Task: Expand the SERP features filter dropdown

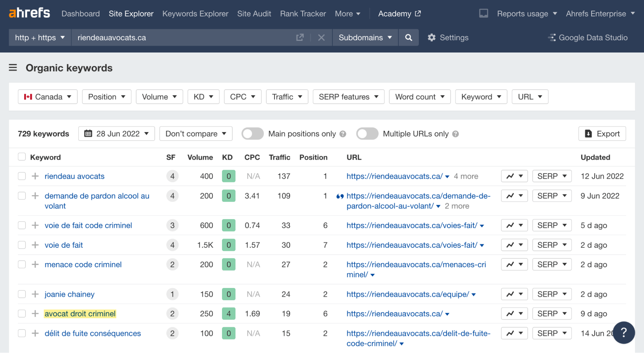Action: click(348, 97)
